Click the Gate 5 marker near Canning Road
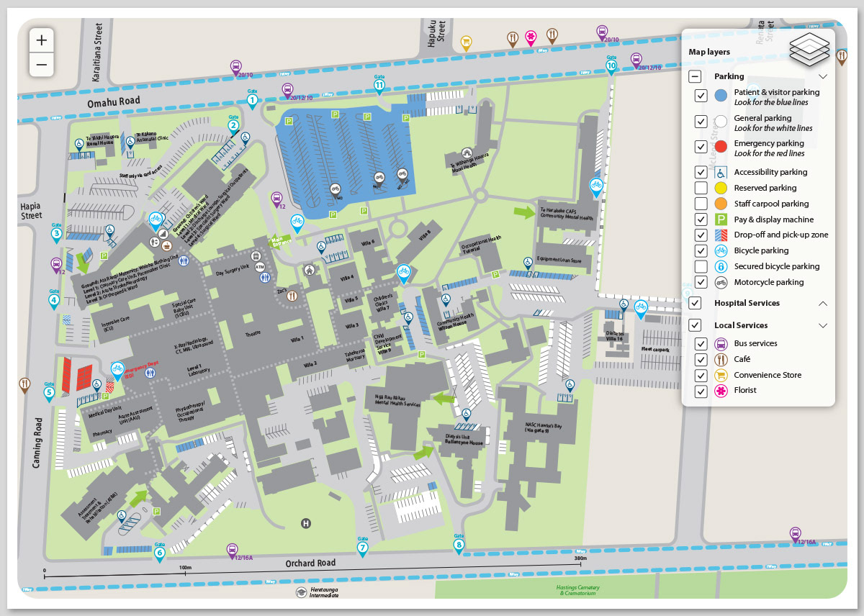This screenshot has height=616, width=864. (49, 392)
